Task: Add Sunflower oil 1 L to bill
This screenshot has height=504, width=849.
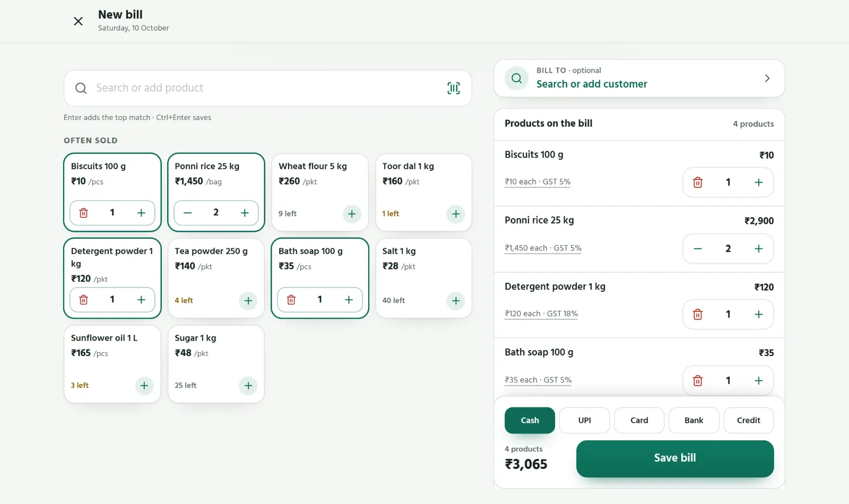Action: pyautogui.click(x=144, y=386)
